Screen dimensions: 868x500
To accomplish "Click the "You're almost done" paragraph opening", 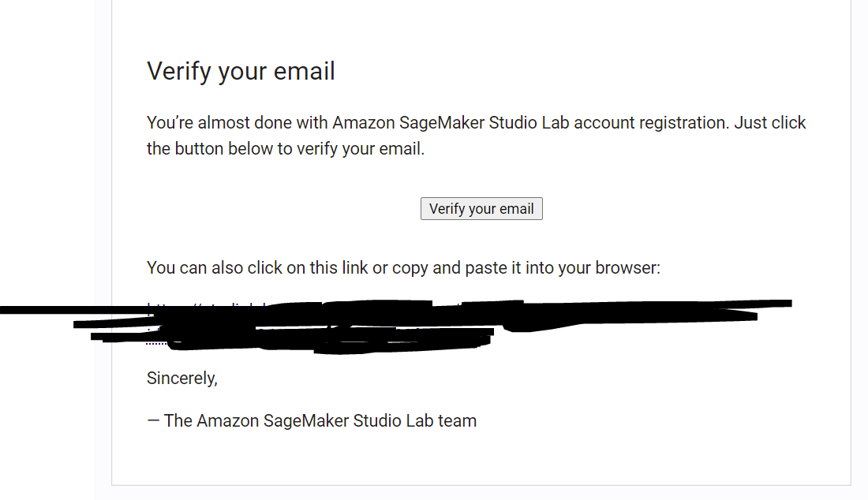I will pos(198,122).
